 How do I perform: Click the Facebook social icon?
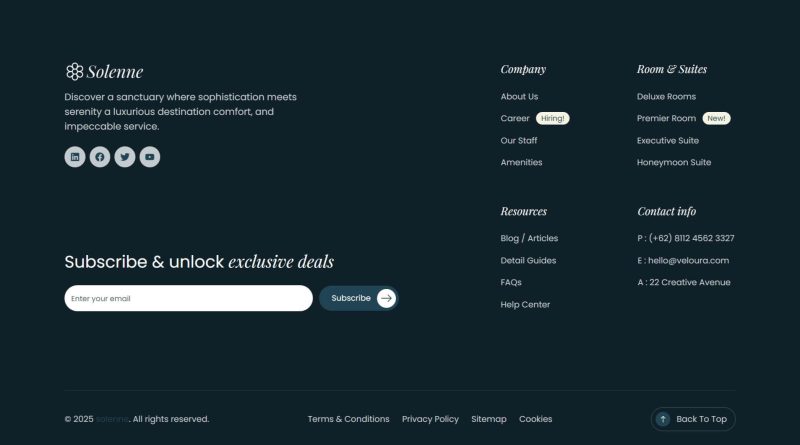[100, 157]
